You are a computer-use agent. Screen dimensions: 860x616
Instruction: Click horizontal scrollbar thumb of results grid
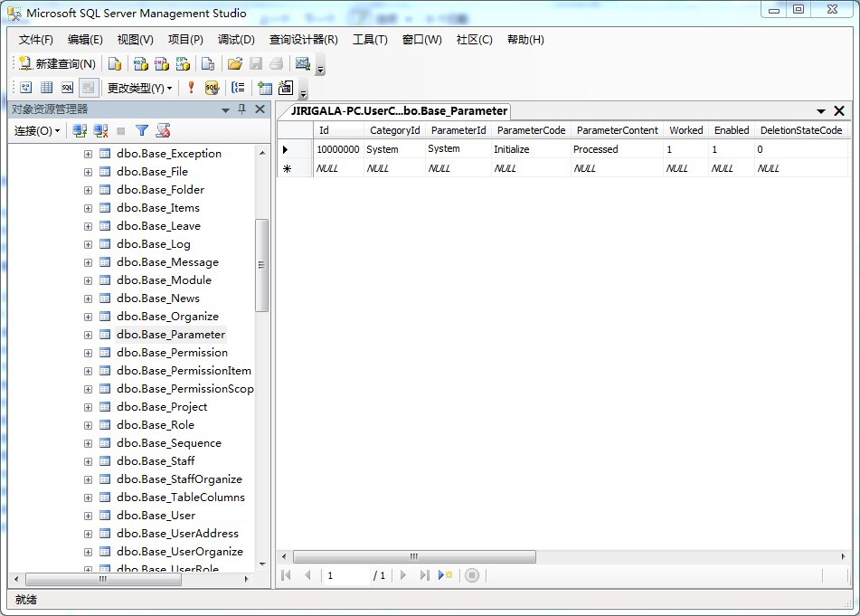[x=415, y=557]
